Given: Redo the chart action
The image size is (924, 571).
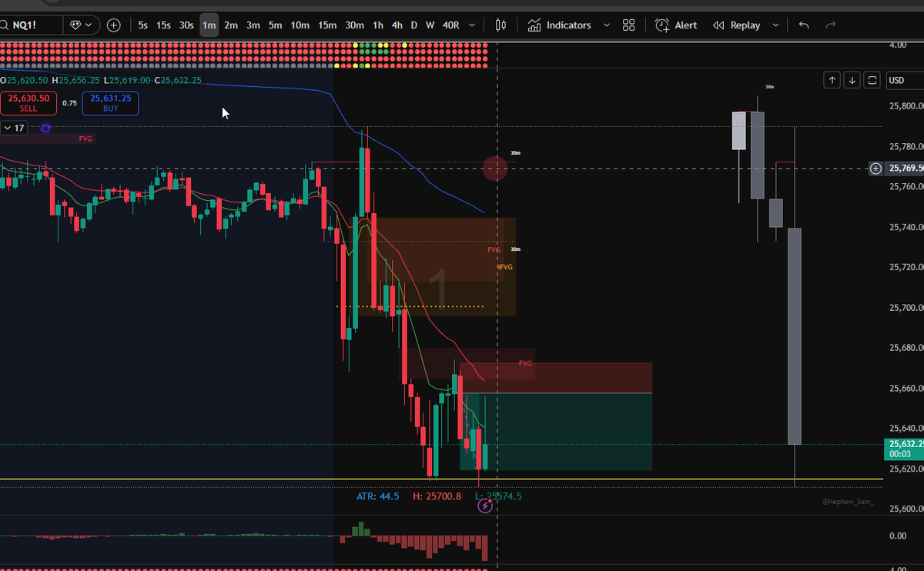Looking at the screenshot, I should tap(830, 25).
